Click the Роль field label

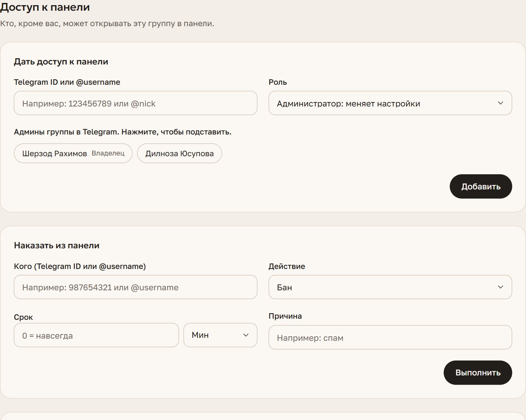point(278,82)
